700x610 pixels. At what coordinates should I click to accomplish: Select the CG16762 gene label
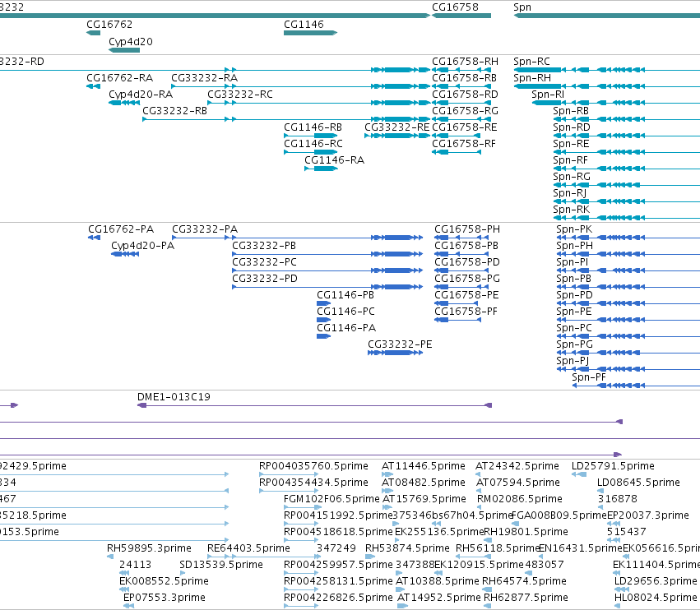[109, 25]
